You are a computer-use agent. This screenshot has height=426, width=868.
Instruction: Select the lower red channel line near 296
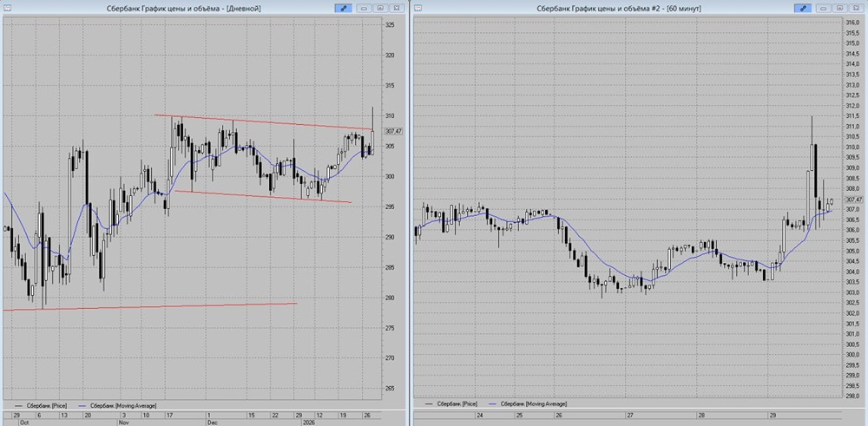263,197
